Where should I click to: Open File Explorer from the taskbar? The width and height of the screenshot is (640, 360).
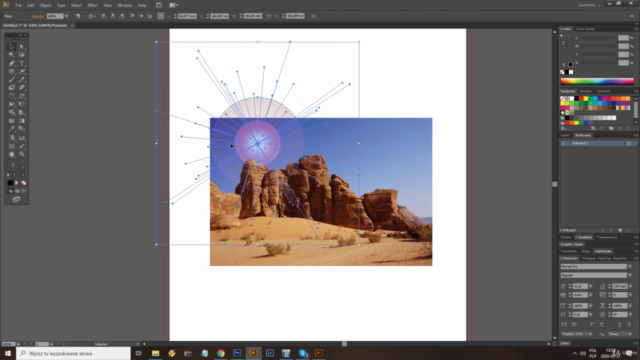click(x=156, y=353)
